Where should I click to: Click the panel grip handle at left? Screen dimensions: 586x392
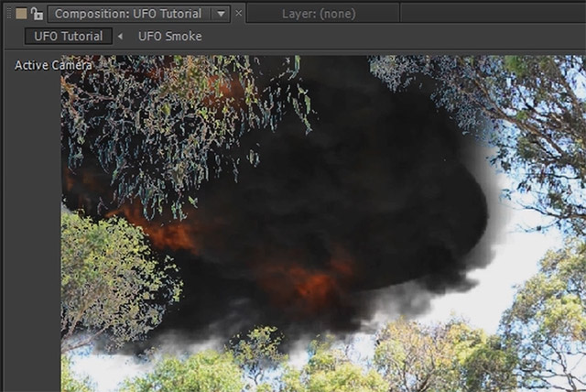(x=10, y=14)
